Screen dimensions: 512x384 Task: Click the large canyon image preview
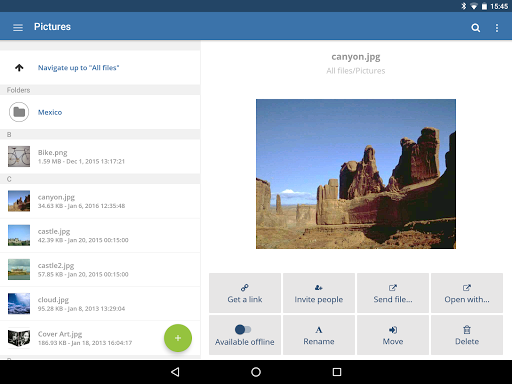[x=356, y=174]
